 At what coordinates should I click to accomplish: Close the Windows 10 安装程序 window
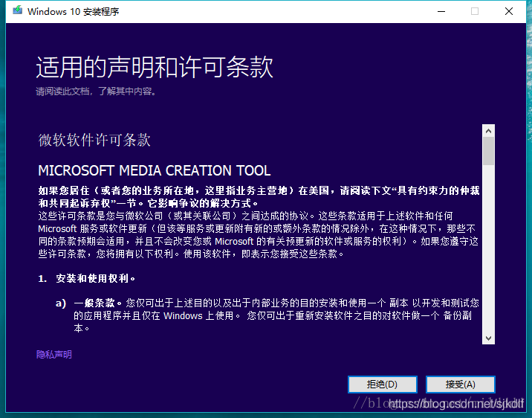[508, 12]
